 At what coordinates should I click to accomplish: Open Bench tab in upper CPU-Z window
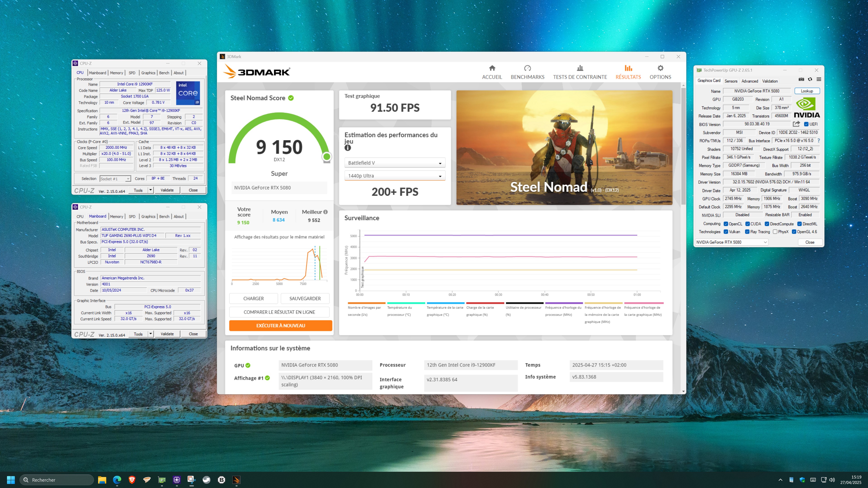[x=164, y=73]
